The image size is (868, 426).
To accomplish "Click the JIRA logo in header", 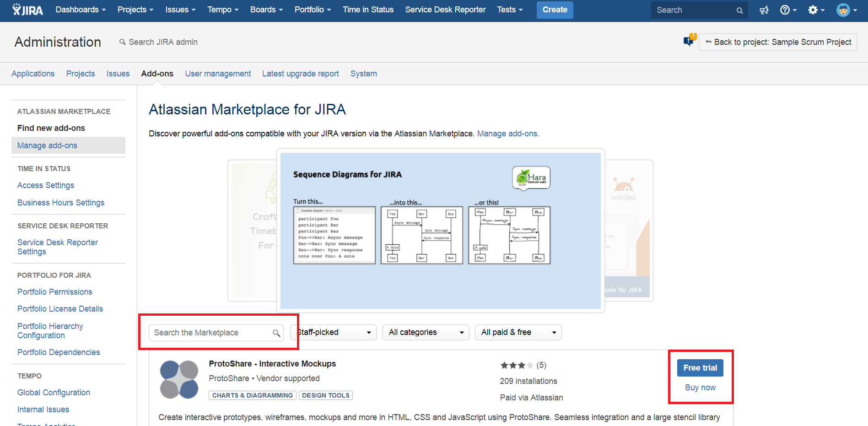I will pyautogui.click(x=27, y=10).
